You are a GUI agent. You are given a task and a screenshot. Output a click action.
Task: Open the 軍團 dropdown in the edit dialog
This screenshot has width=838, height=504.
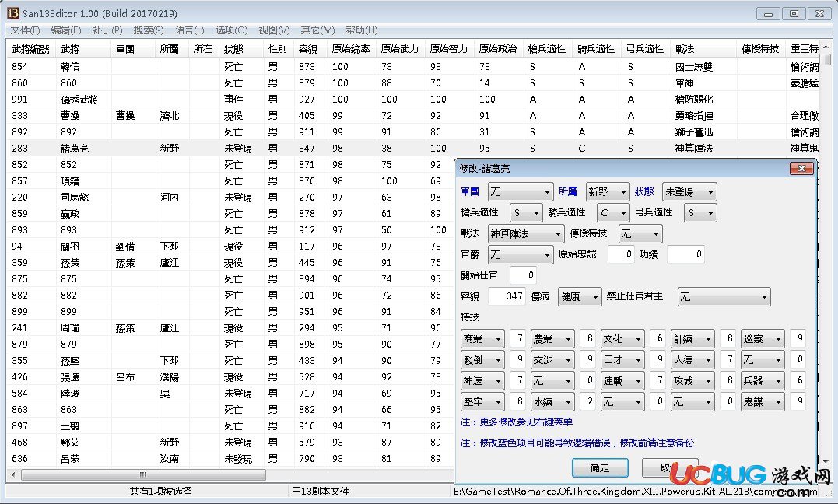coord(521,191)
